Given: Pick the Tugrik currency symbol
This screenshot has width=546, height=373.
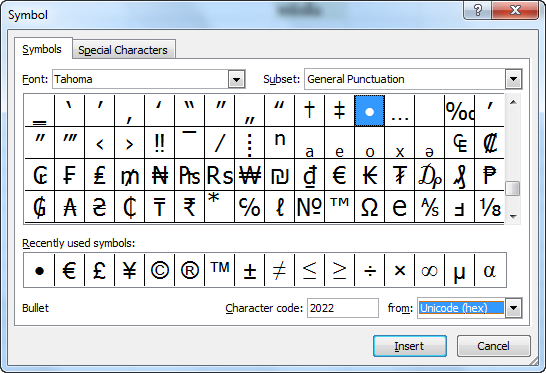Looking at the screenshot, I should point(399,174).
